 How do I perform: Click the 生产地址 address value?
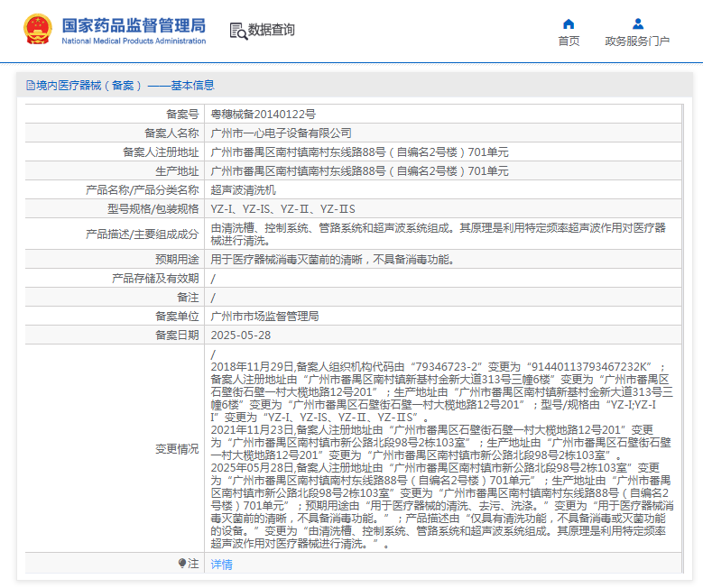point(359,170)
